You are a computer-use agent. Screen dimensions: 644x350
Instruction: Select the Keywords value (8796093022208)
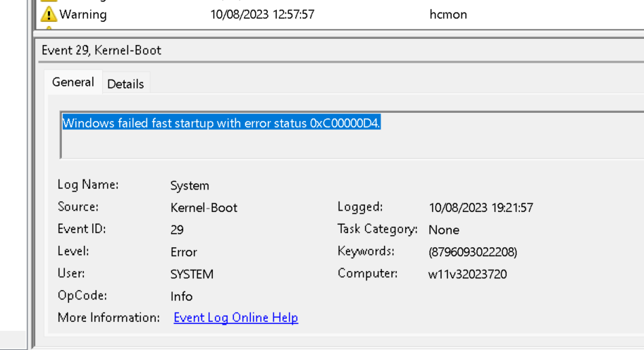pos(473,252)
